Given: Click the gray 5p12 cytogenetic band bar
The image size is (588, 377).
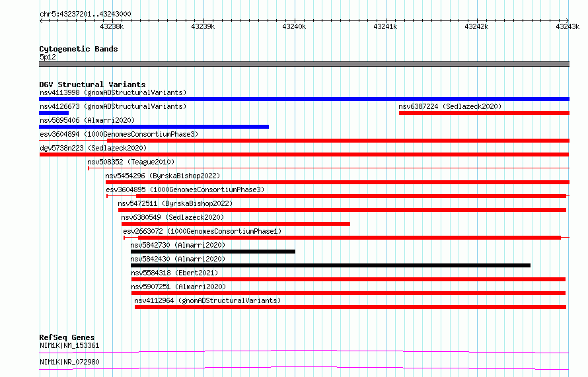Looking at the screenshot, I should (304, 64).
